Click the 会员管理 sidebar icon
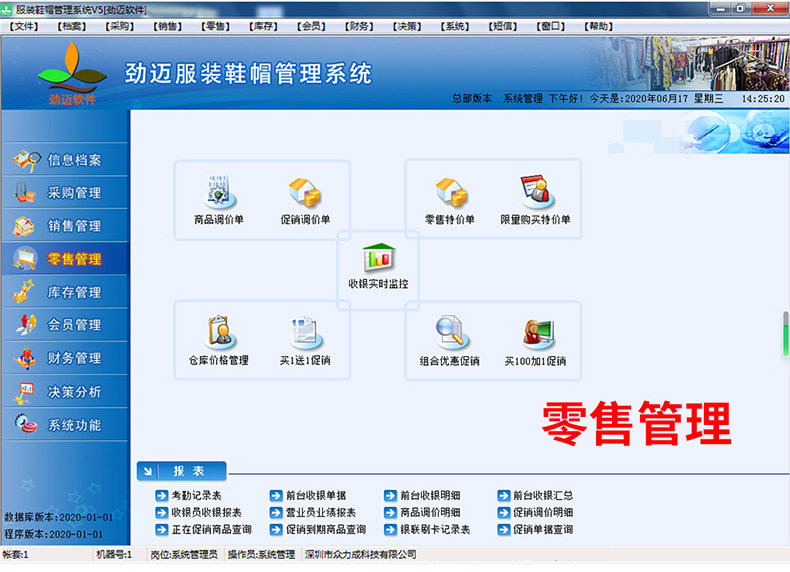 25,325
